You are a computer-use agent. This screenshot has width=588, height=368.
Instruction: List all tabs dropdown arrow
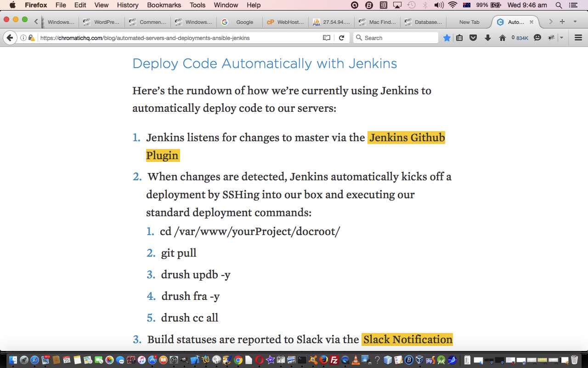[575, 22]
